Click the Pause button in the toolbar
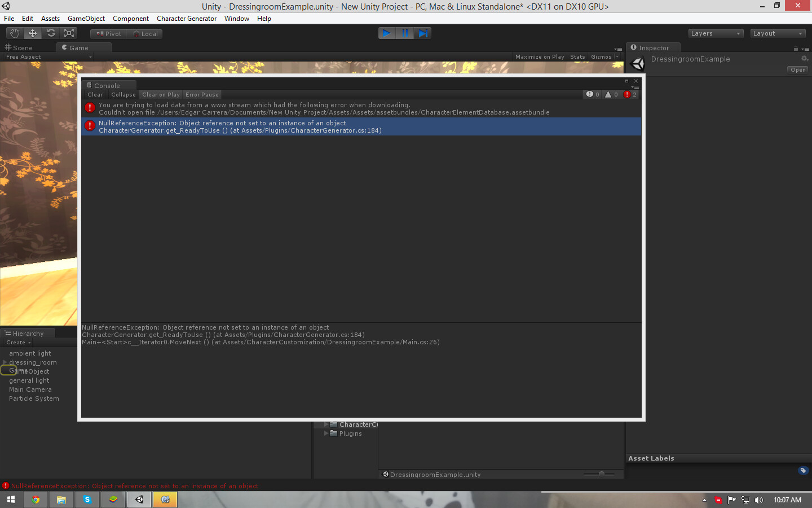The image size is (812, 508). (405, 33)
